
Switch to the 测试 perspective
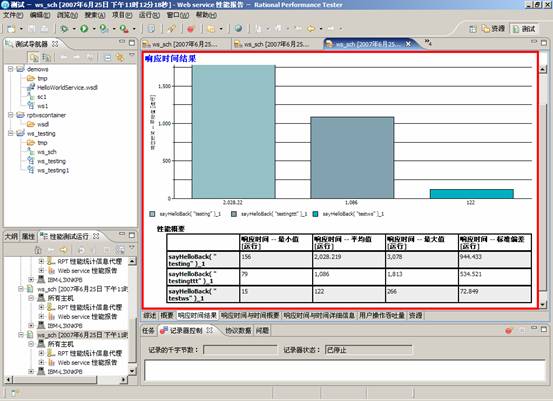point(524,29)
